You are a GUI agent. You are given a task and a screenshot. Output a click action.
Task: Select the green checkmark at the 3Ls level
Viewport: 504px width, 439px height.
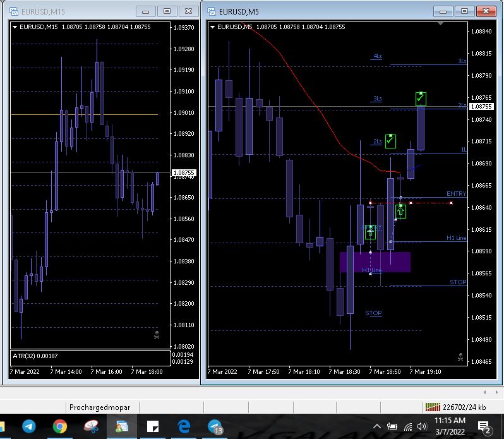point(421,99)
